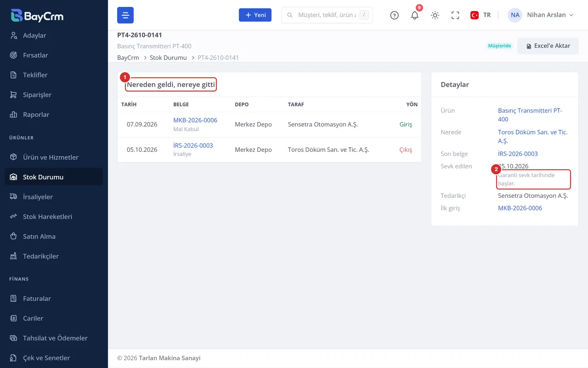
Task: Click the Tahsilat ve Ödemeler wallet icon
Action: pos(14,338)
